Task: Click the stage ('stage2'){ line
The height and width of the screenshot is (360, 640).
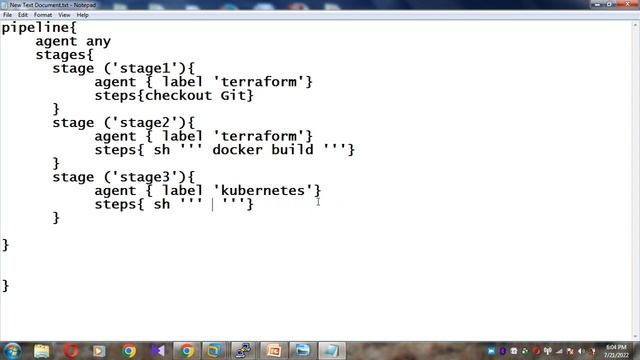Action: pos(124,122)
